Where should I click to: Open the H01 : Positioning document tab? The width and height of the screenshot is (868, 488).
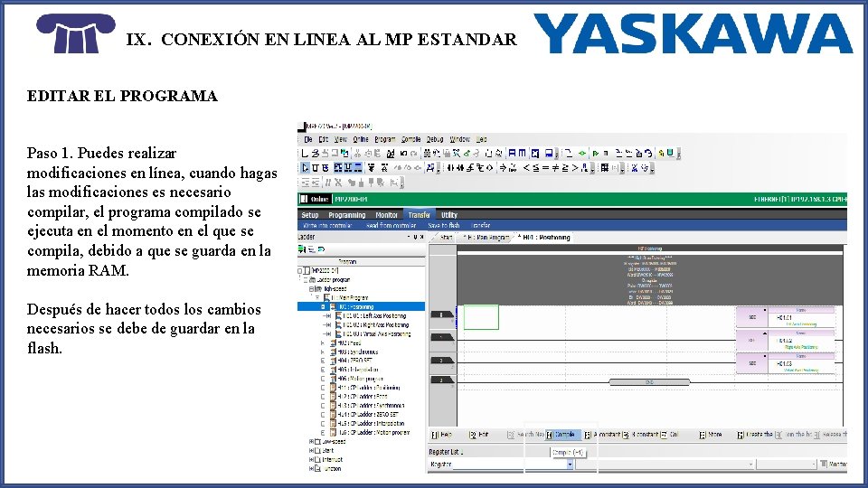coord(544,238)
